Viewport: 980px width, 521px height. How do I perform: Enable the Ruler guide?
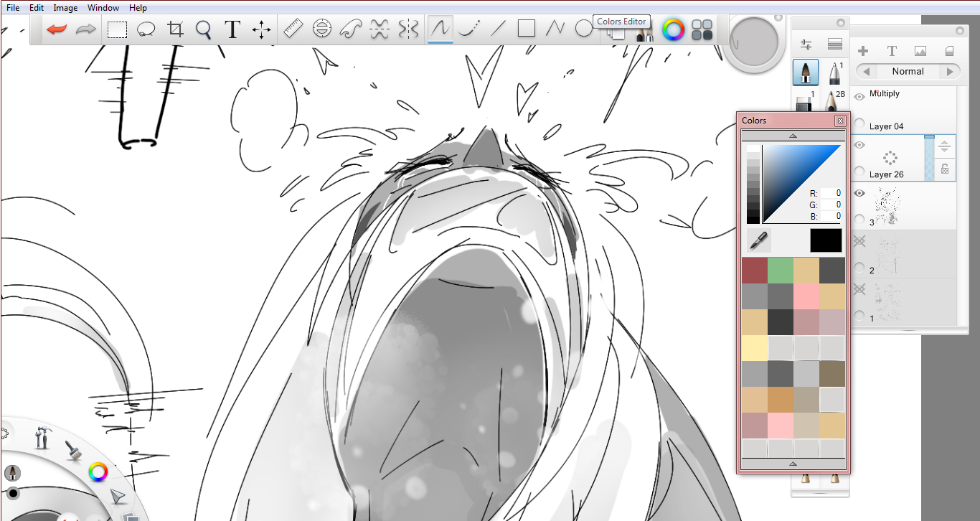pos(293,29)
